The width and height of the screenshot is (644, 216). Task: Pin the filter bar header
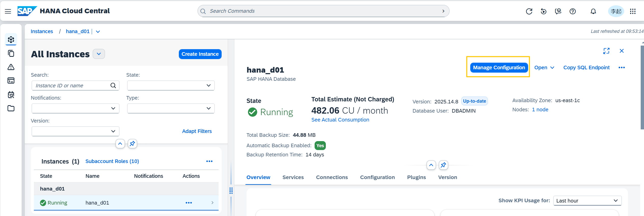(132, 144)
